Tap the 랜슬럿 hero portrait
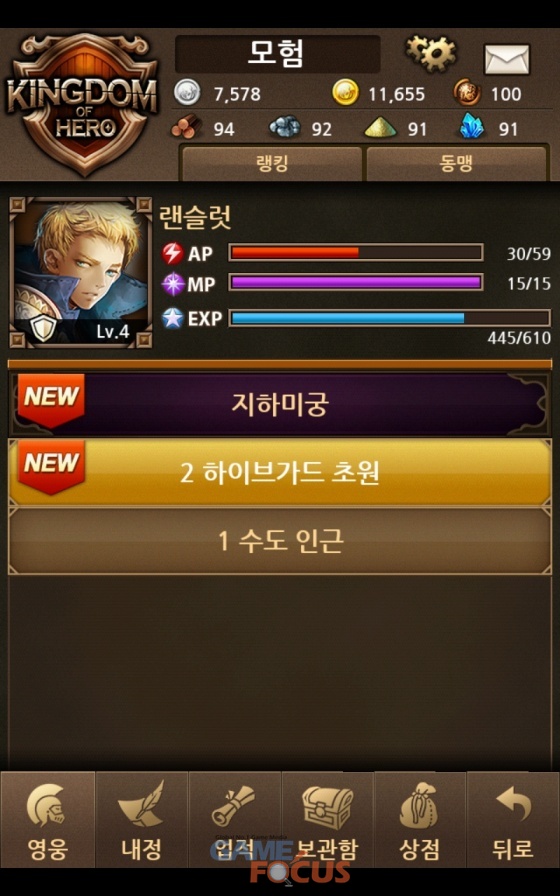 (81, 272)
